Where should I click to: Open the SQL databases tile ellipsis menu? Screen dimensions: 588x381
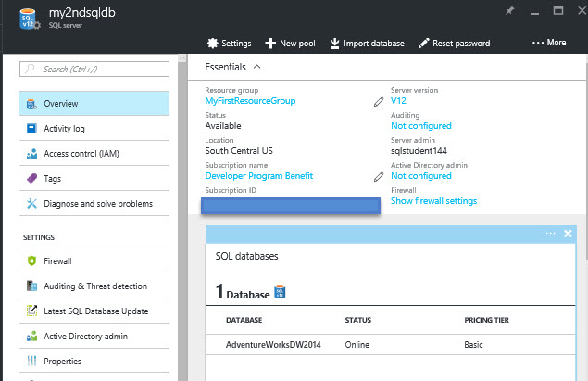coord(551,234)
